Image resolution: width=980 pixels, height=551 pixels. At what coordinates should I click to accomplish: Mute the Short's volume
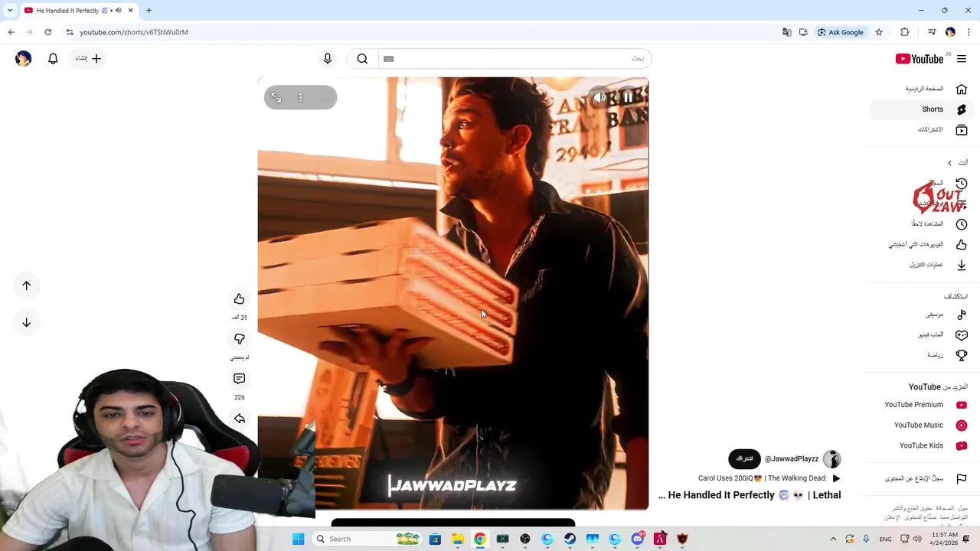tap(600, 97)
